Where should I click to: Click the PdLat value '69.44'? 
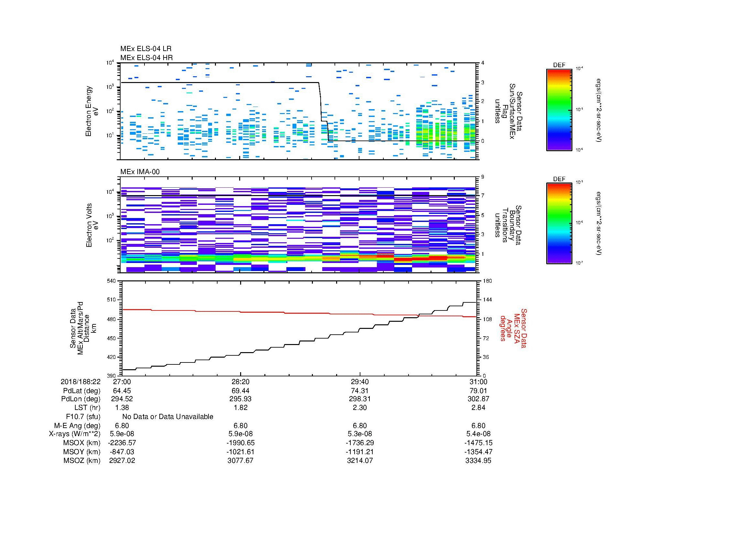[x=241, y=391]
